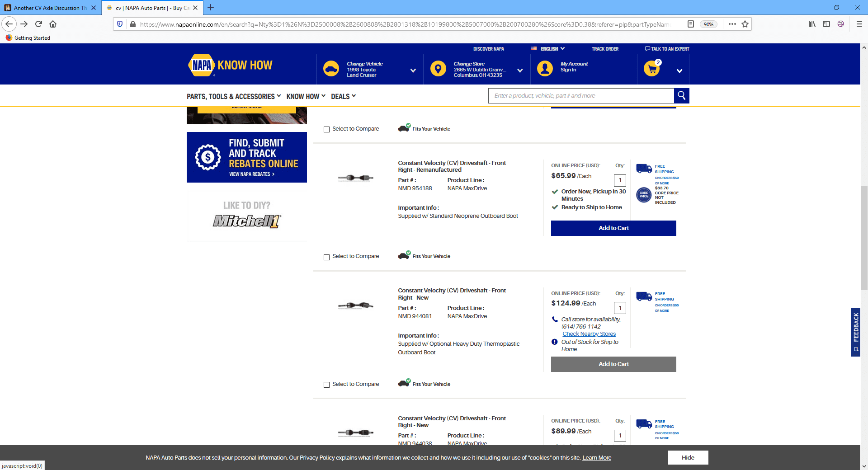This screenshot has width=868, height=470.
Task: Reload the current page
Action: [x=38, y=24]
